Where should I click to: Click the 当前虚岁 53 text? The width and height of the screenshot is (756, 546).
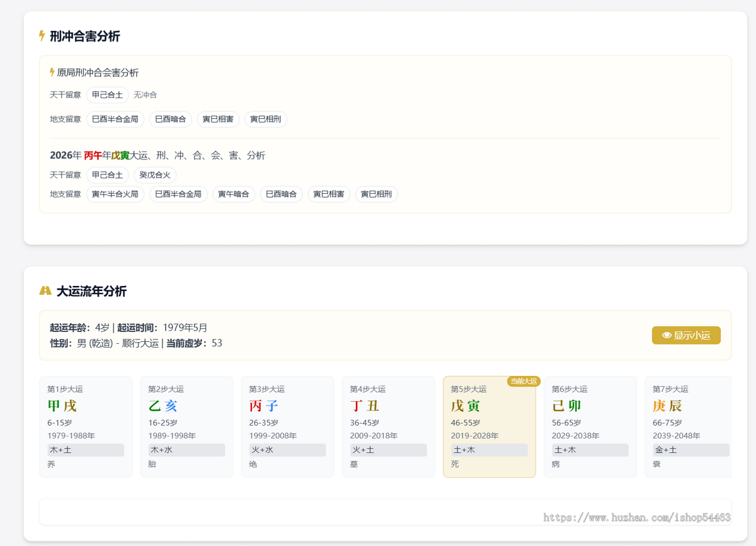click(x=194, y=343)
